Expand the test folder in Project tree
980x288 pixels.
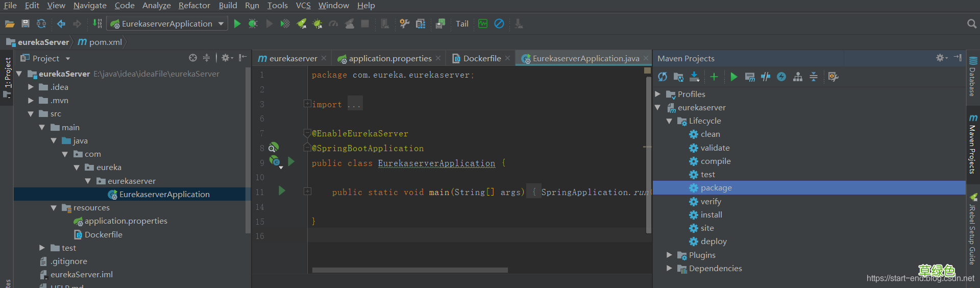pyautogui.click(x=42, y=248)
